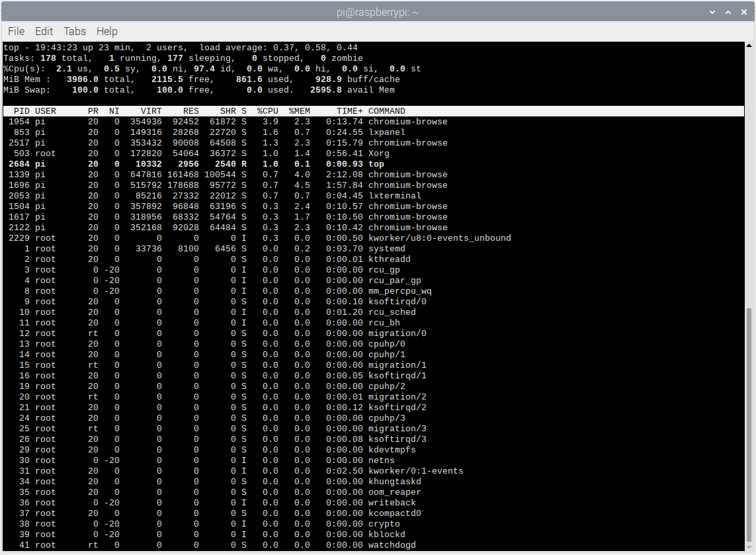Open the File menu
Screen dimensions: 756x555
[16, 31]
